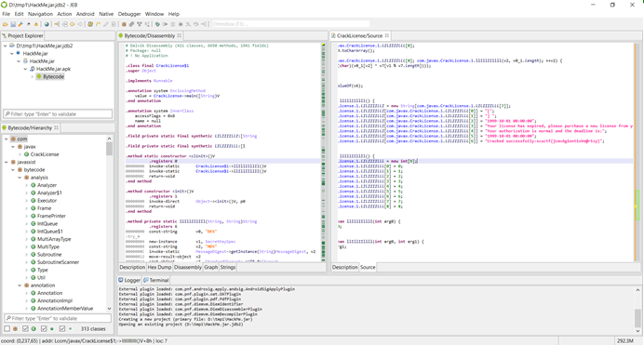Viewport: 644px width, 345px height.
Task: Click the Omnibox search field
Action: click(x=290, y=24)
